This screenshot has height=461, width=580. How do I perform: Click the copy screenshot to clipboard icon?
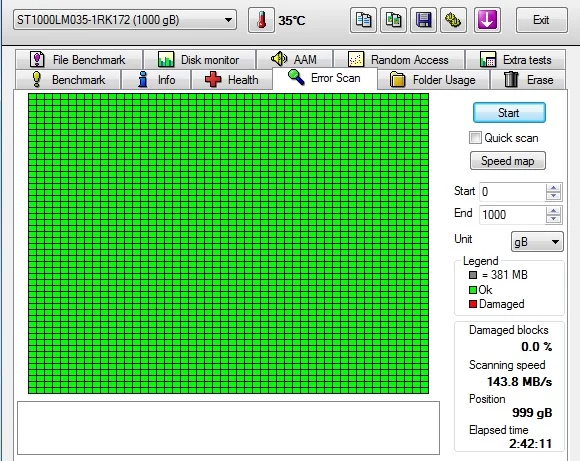point(393,20)
